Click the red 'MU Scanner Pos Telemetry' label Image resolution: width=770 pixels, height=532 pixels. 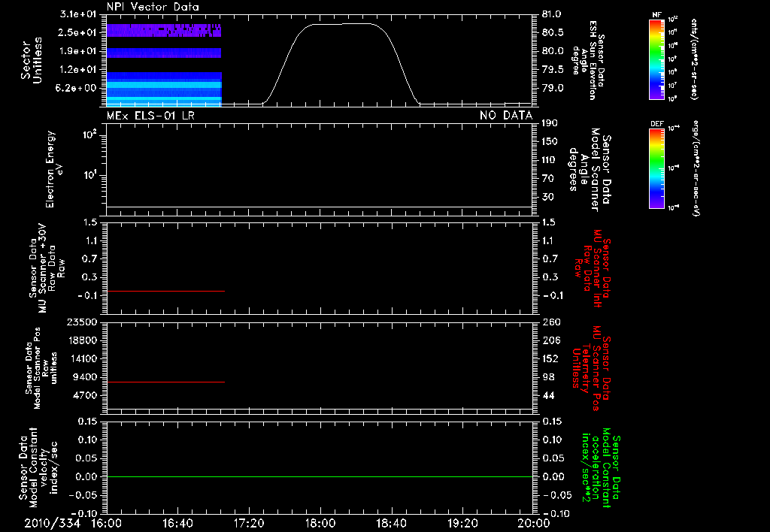click(x=591, y=368)
